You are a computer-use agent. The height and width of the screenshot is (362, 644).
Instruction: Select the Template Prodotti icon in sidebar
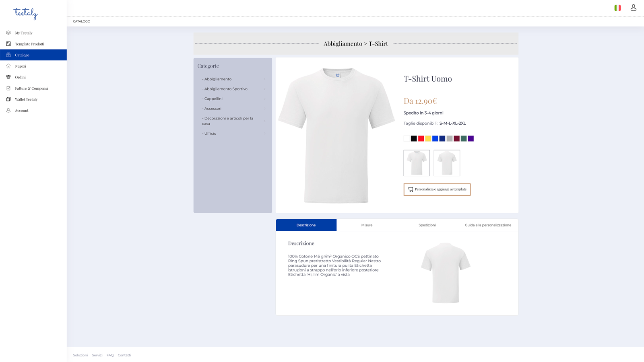[x=8, y=44]
